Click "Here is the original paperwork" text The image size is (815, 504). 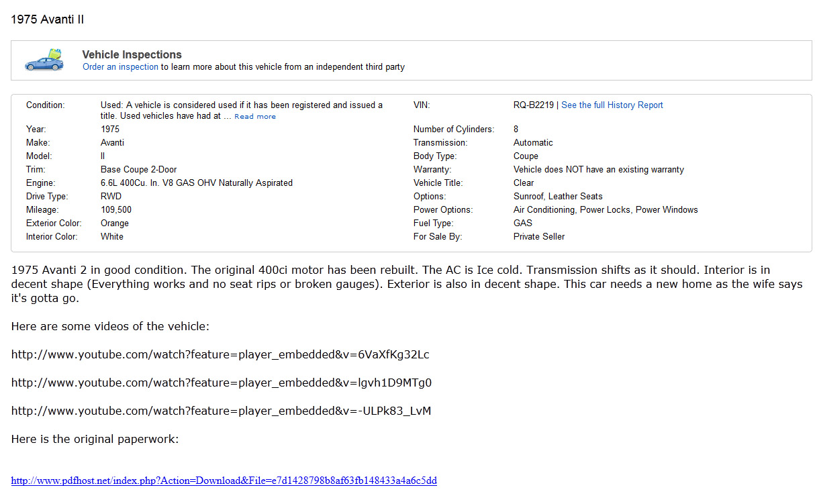[x=95, y=440]
